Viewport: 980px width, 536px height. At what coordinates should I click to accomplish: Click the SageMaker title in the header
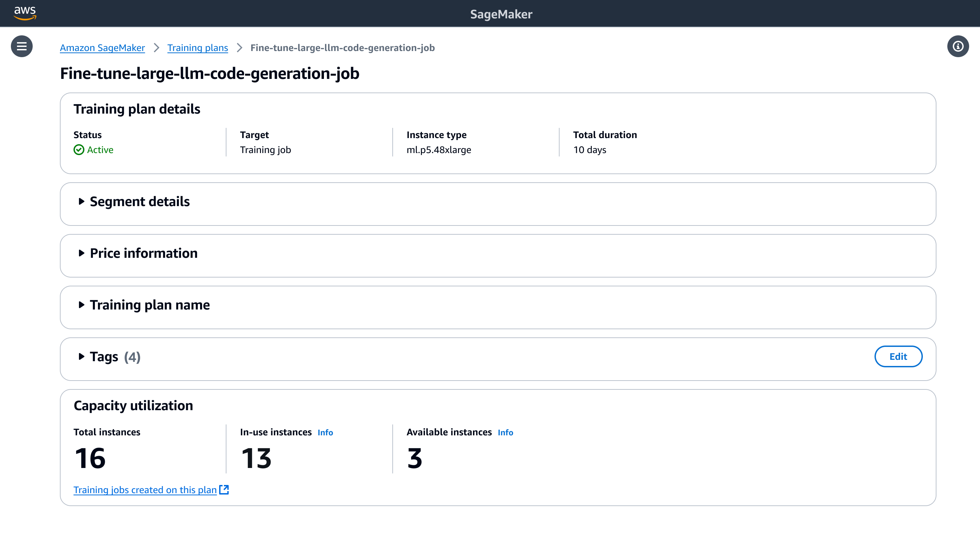501,14
